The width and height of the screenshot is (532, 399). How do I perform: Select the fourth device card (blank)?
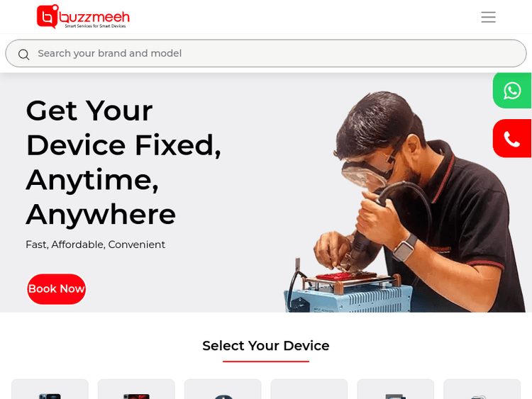point(309,389)
